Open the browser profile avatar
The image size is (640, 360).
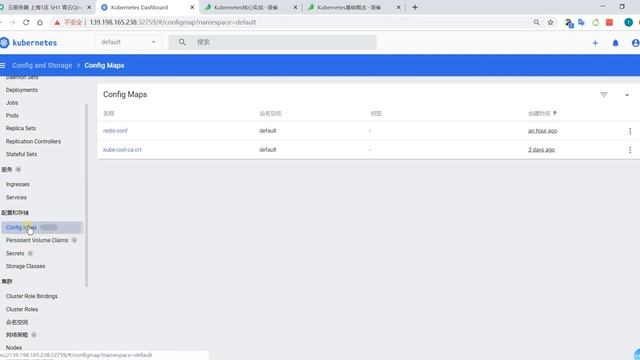pos(628,22)
